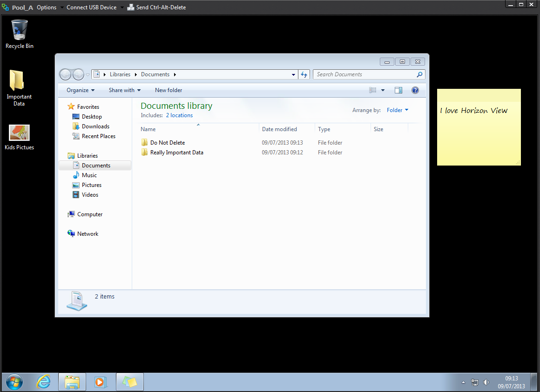This screenshot has width=540, height=392.
Task: Launch Windows Media Player from taskbar
Action: 100,382
